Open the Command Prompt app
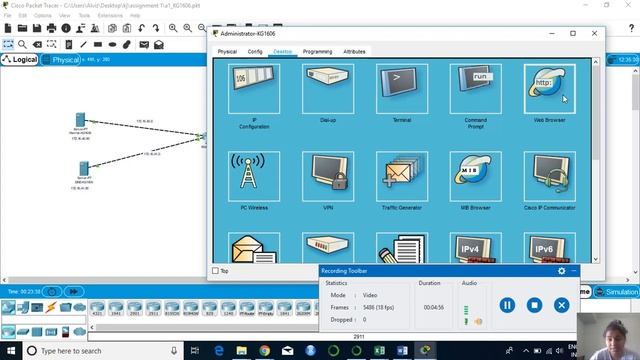 [x=476, y=89]
